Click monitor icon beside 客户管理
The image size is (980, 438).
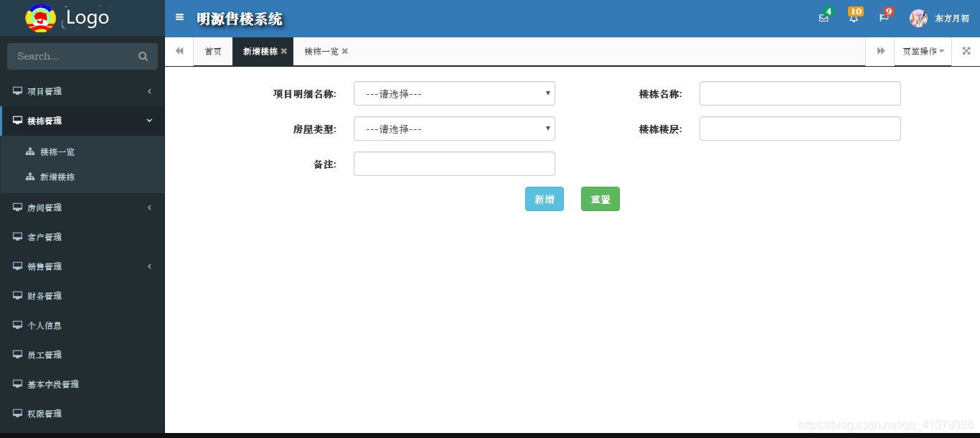(x=17, y=237)
